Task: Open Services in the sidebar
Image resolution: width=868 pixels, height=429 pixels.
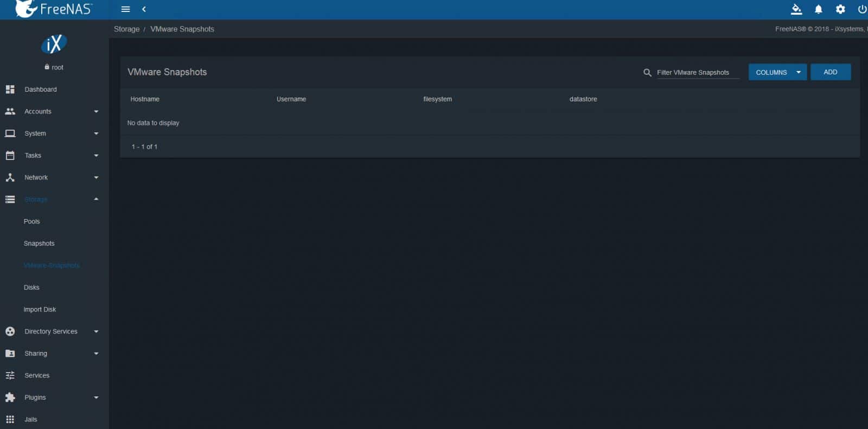Action: (x=37, y=375)
